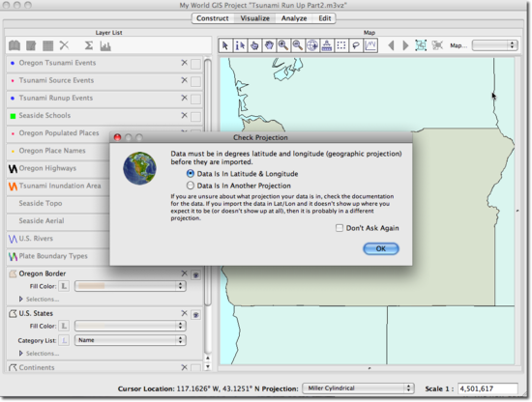Click the Oregon Border fill legend icon
Image resolution: width=532 pixels, height=402 pixels.
(64, 286)
